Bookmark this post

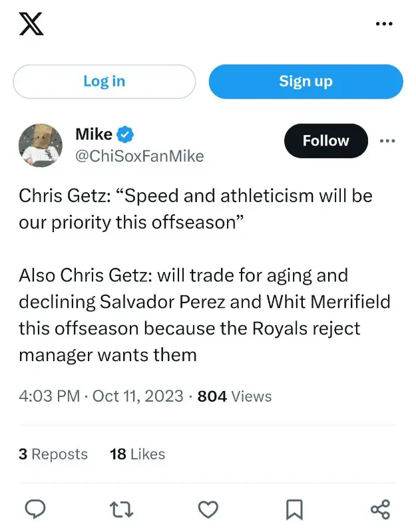[294, 509]
